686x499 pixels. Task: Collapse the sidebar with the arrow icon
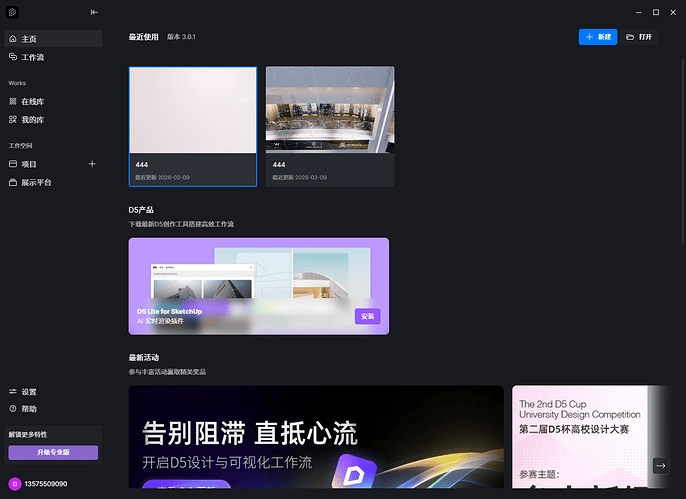tap(94, 12)
